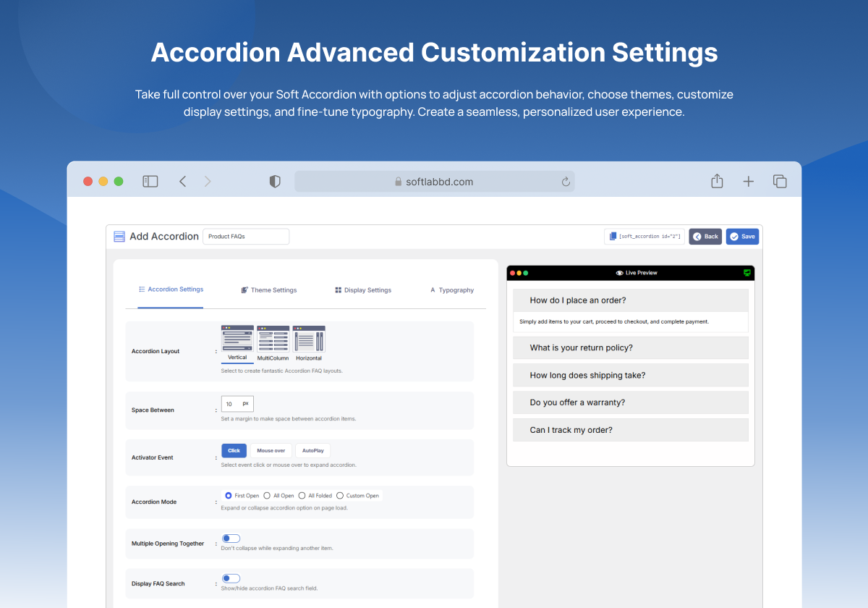Expand 'What is your return policy?'
The image size is (868, 608).
pyautogui.click(x=631, y=348)
